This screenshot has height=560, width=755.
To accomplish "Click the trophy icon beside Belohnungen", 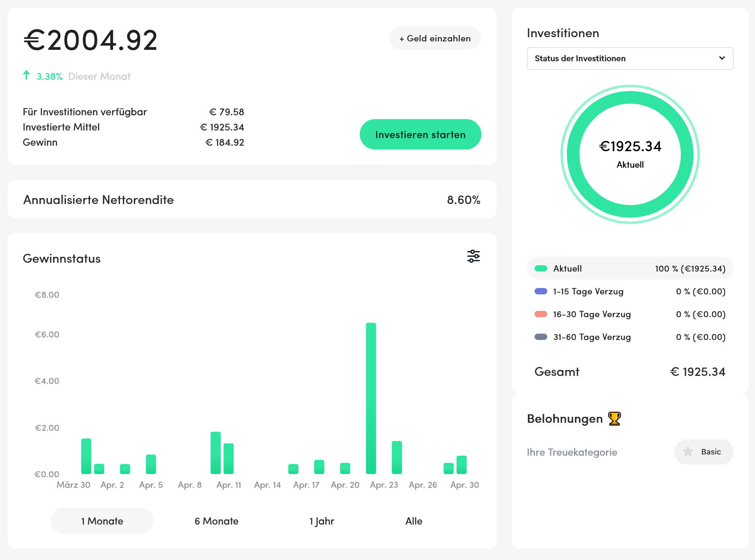I will [614, 419].
